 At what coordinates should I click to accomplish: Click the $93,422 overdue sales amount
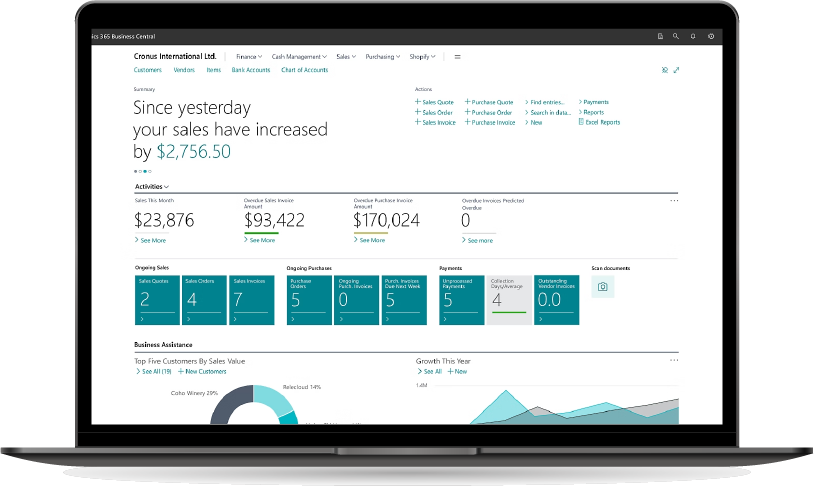(274, 220)
